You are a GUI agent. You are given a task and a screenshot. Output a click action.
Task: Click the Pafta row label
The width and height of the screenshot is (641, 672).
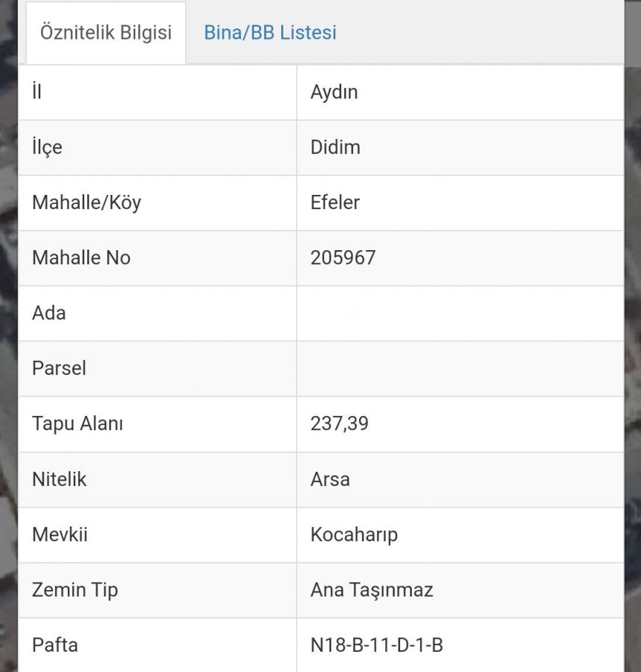point(54,645)
